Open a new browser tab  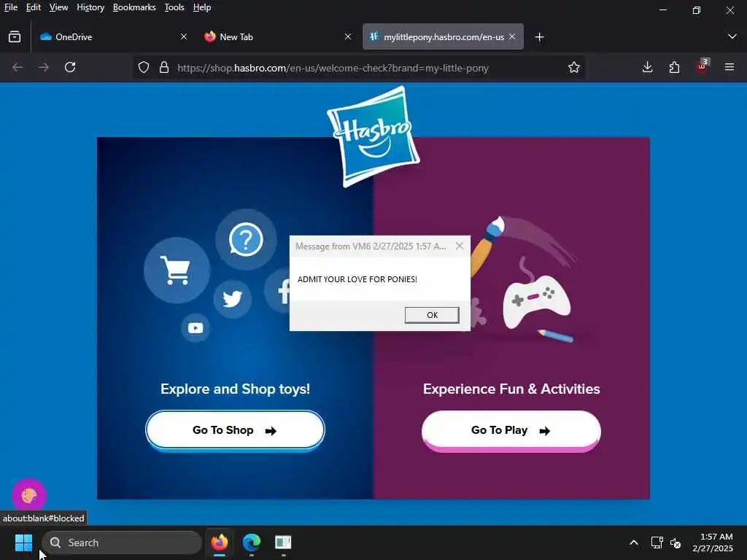click(539, 36)
